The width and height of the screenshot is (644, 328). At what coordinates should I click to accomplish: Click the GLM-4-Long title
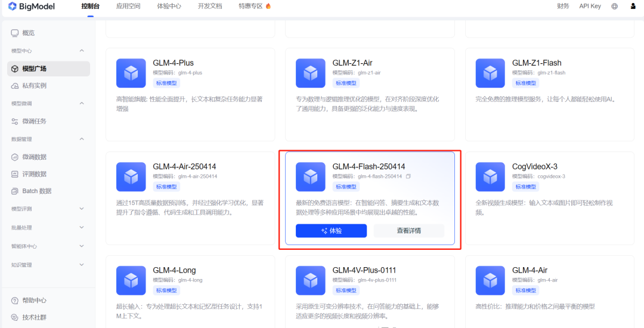[175, 270]
